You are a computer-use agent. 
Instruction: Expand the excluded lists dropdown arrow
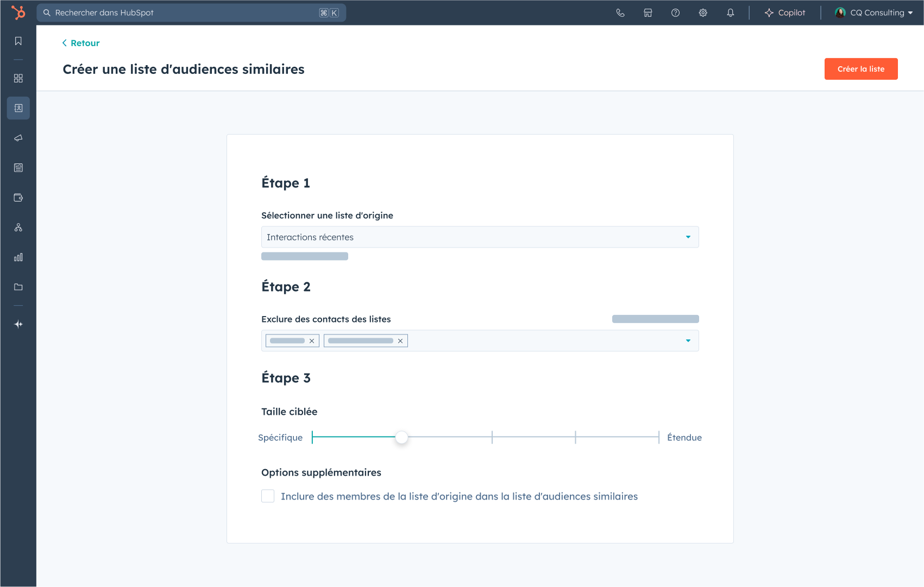click(688, 341)
